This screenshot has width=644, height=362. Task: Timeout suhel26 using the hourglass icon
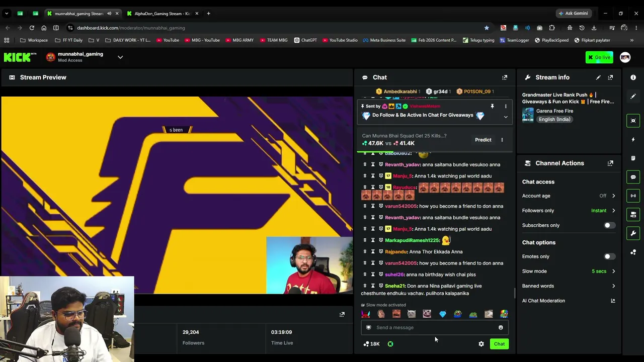tap(373, 275)
